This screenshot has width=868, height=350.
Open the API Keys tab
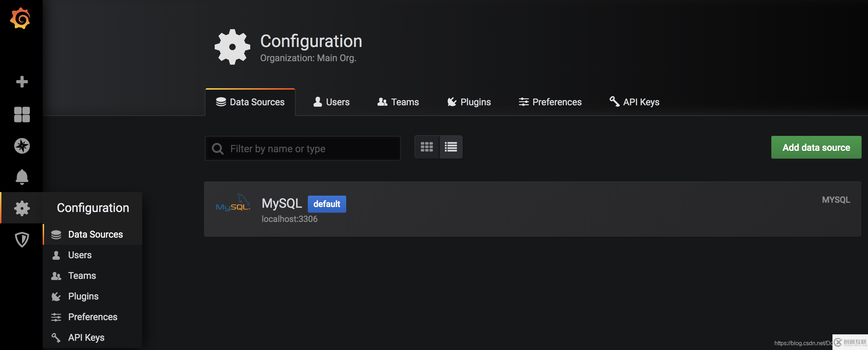(634, 102)
